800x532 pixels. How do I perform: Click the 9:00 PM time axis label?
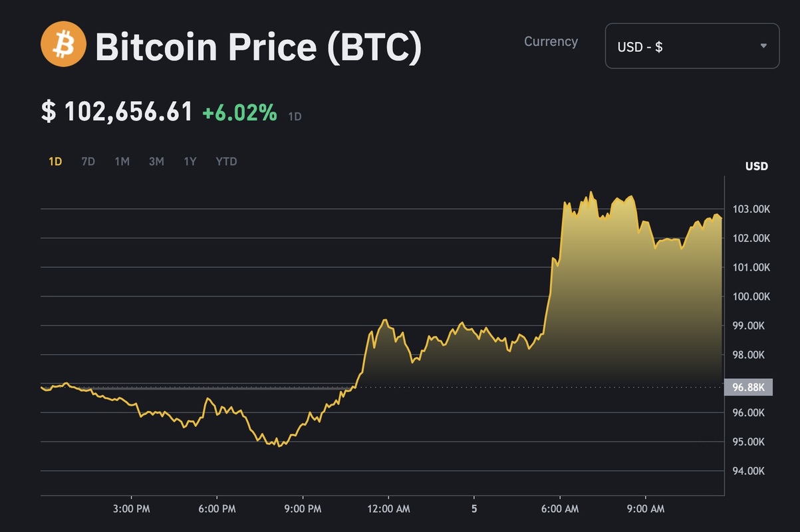click(x=303, y=509)
